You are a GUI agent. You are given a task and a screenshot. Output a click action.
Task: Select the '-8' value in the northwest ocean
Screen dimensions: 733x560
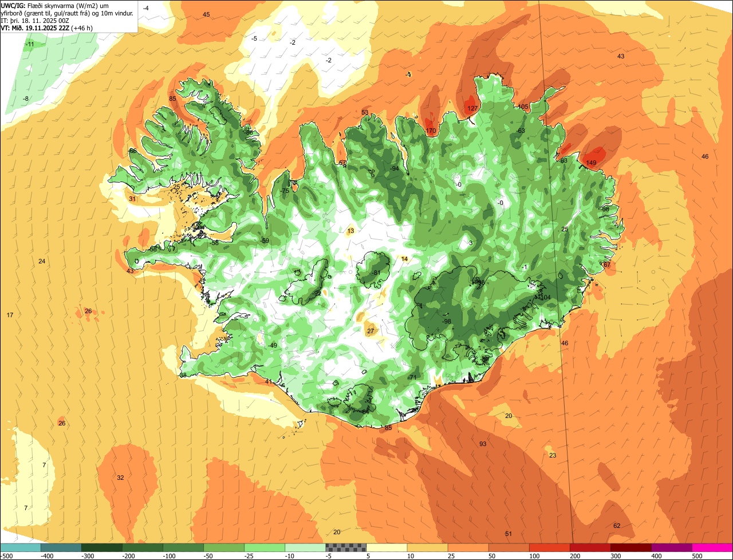[x=25, y=98]
